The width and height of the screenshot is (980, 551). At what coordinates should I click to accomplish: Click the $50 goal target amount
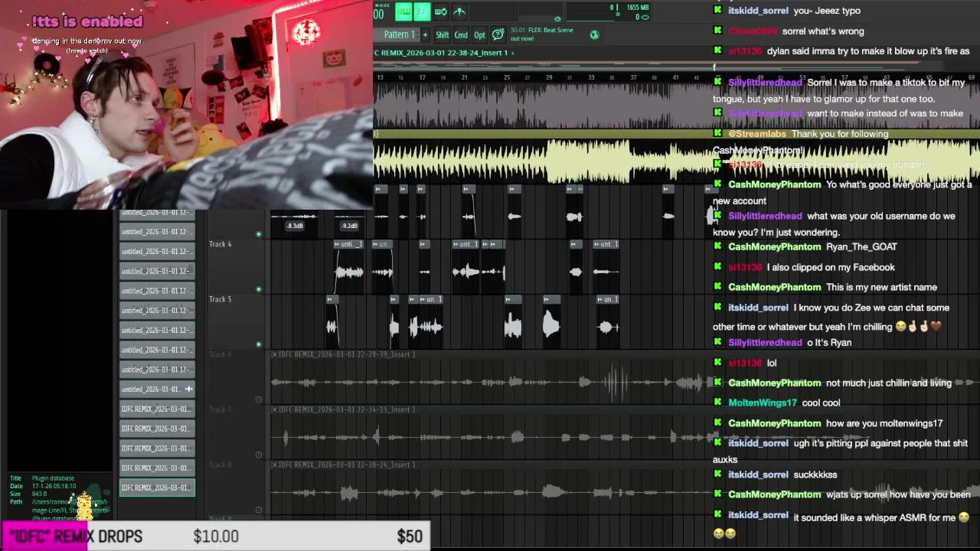[410, 536]
